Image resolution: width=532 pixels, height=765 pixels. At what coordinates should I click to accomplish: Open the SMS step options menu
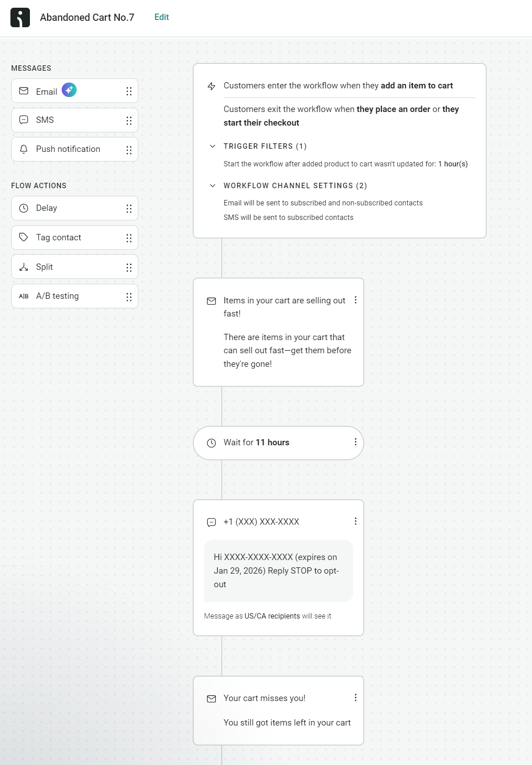(x=356, y=521)
